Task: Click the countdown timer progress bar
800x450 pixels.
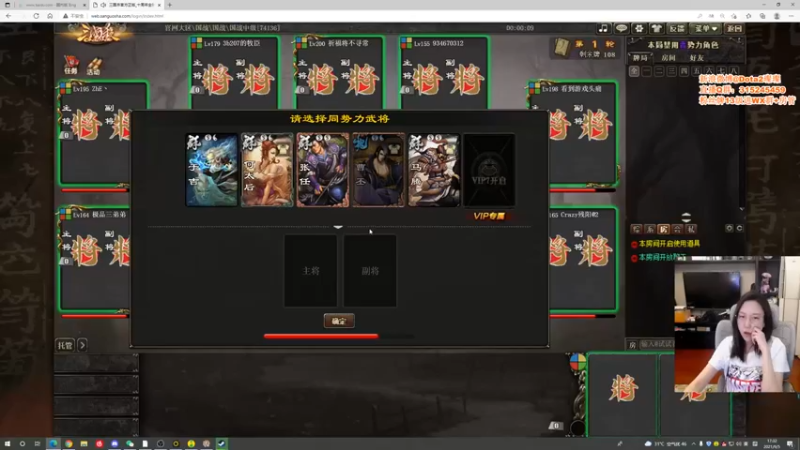Action: [x=339, y=336]
